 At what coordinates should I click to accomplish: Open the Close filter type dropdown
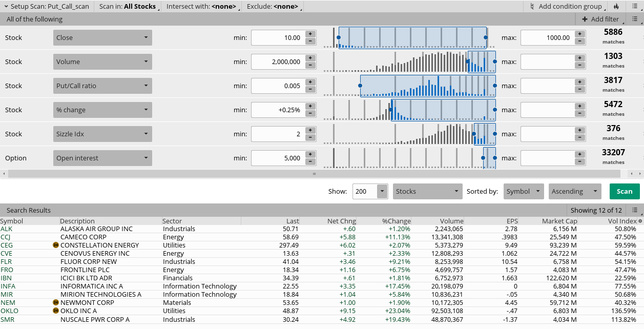pyautogui.click(x=102, y=37)
